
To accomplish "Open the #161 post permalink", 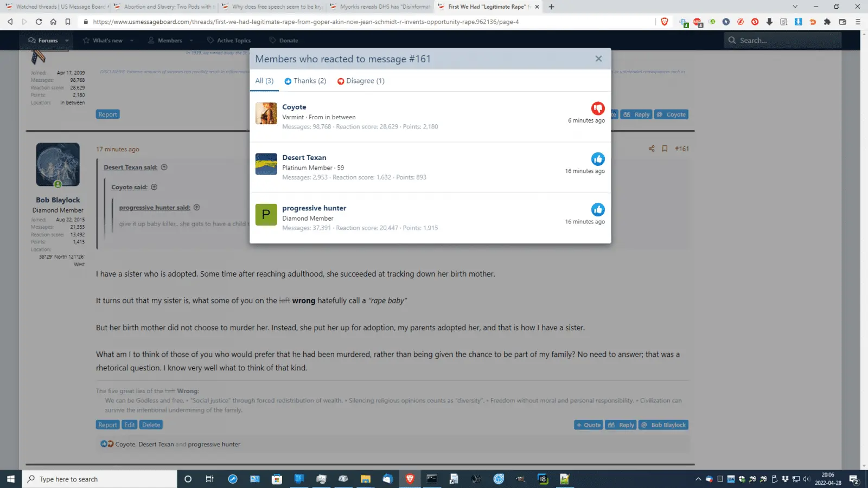I will [682, 149].
